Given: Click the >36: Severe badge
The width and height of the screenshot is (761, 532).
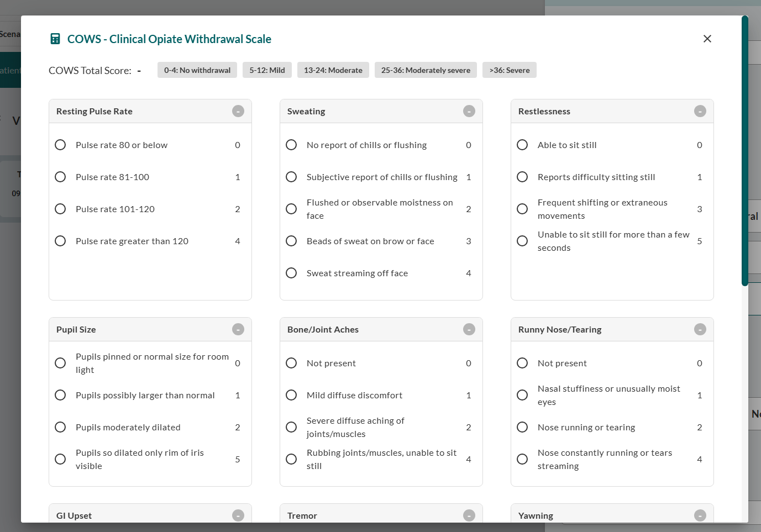Looking at the screenshot, I should 510,70.
